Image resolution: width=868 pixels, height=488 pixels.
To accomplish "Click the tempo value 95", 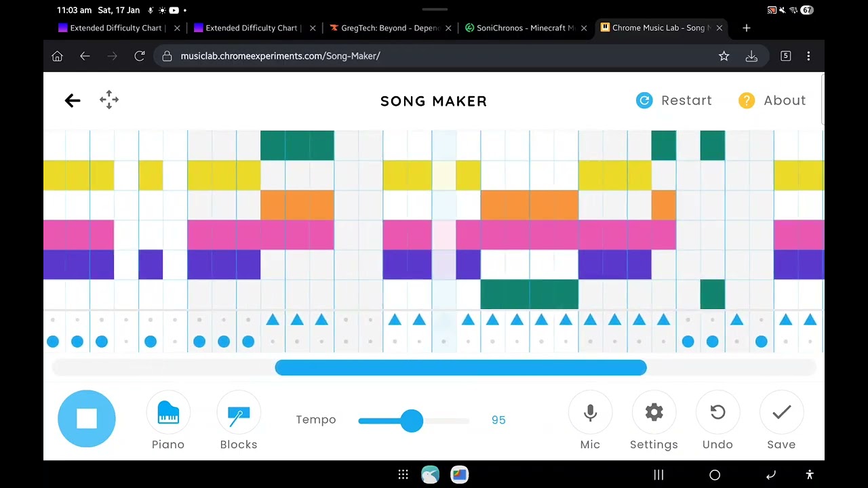I will (x=498, y=420).
